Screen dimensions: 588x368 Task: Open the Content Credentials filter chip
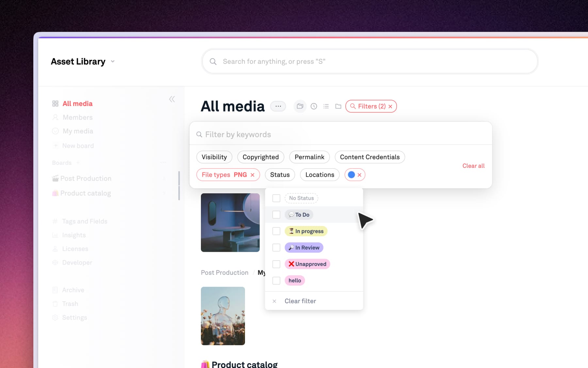point(370,157)
